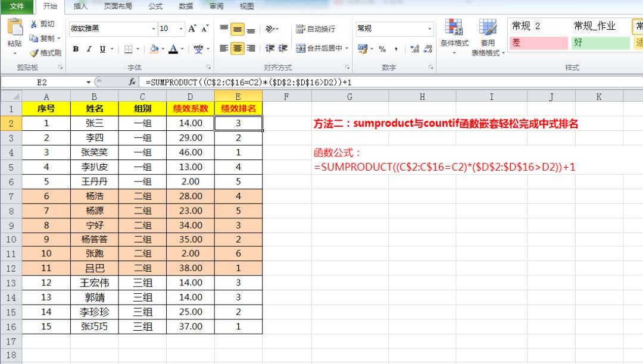643x364 pixels.
Task: Open 条件格式 conditional formatting
Action: pos(454,37)
